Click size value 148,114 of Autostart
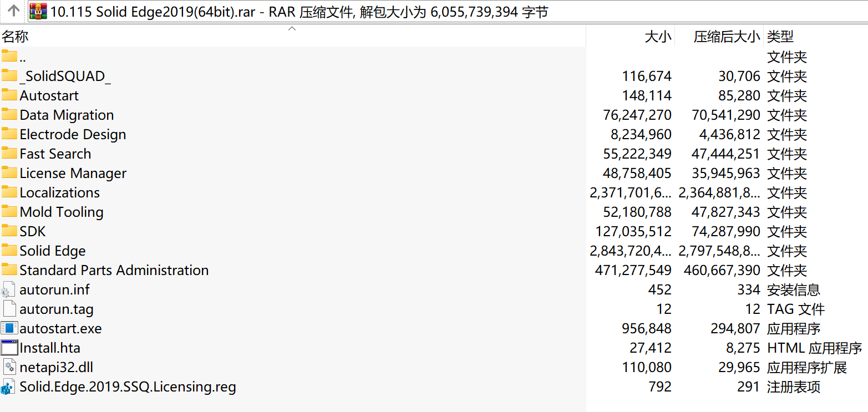Image resolution: width=868 pixels, height=412 pixels. point(647,95)
